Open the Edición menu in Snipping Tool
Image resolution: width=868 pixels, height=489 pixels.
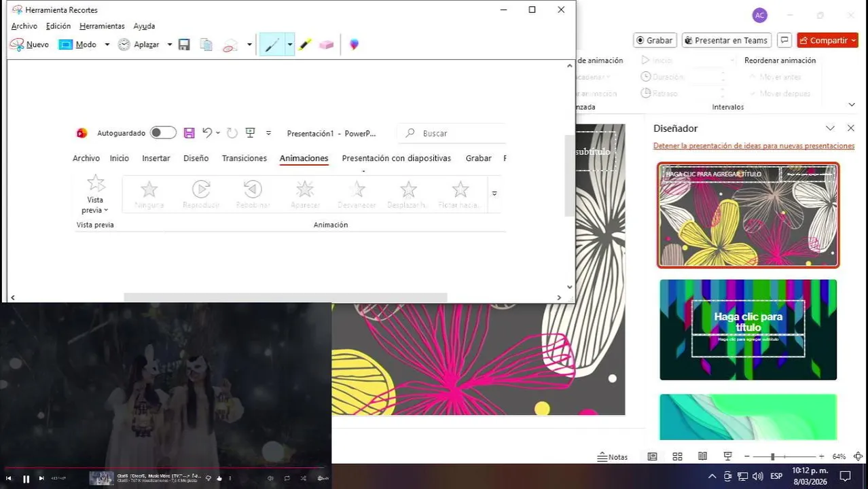coord(58,26)
